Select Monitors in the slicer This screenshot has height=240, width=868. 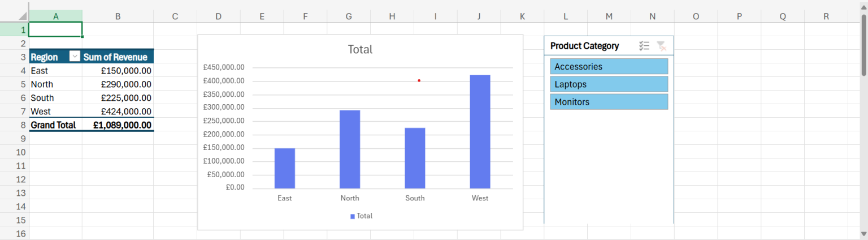pos(609,102)
